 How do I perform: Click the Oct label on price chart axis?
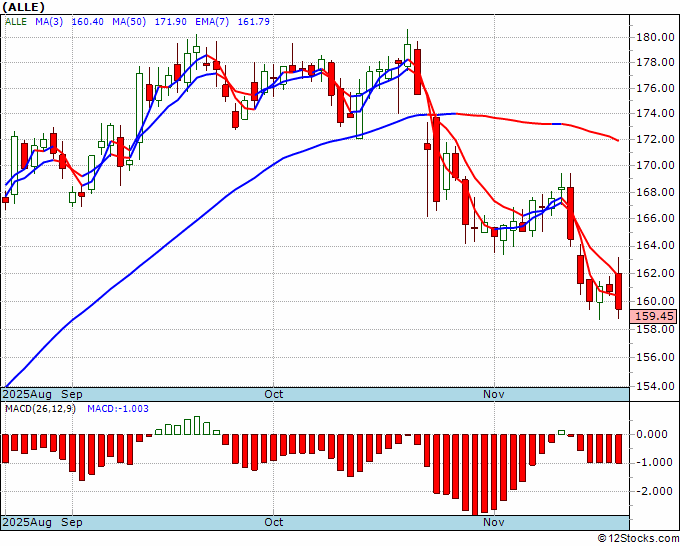(274, 394)
